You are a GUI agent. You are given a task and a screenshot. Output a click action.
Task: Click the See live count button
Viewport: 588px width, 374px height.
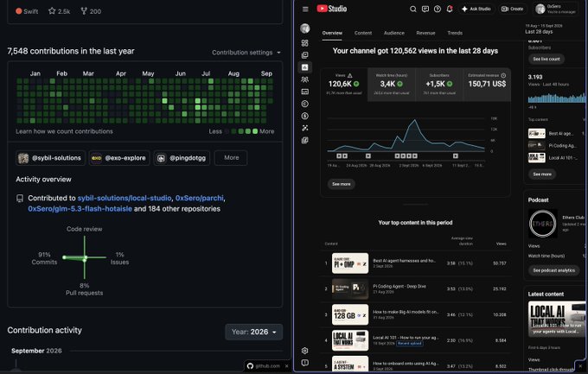coord(546,59)
